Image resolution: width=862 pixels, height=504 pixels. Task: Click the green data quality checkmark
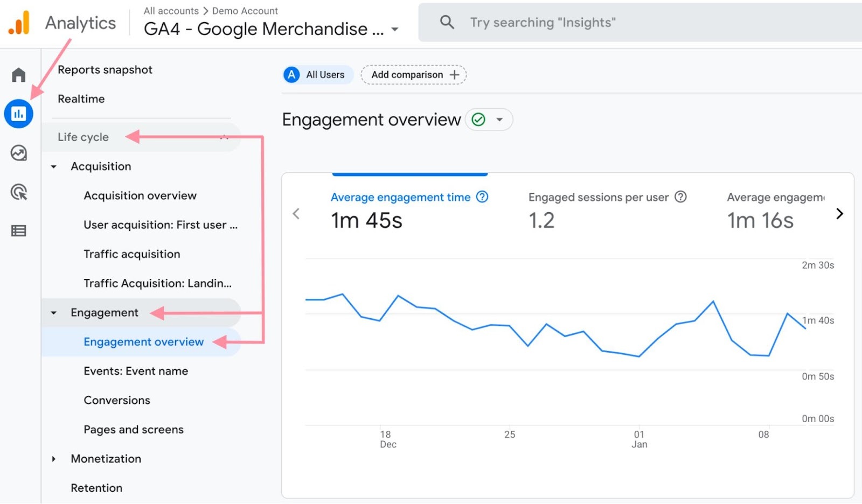point(478,120)
